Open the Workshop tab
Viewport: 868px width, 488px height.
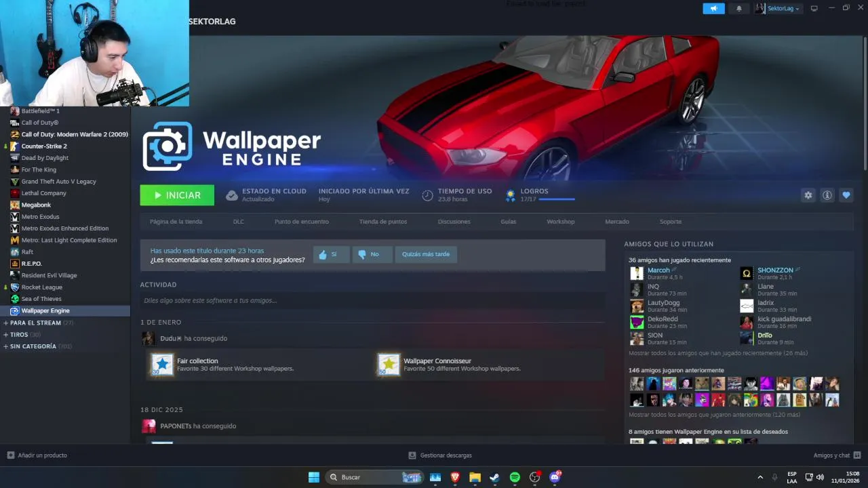coord(561,222)
